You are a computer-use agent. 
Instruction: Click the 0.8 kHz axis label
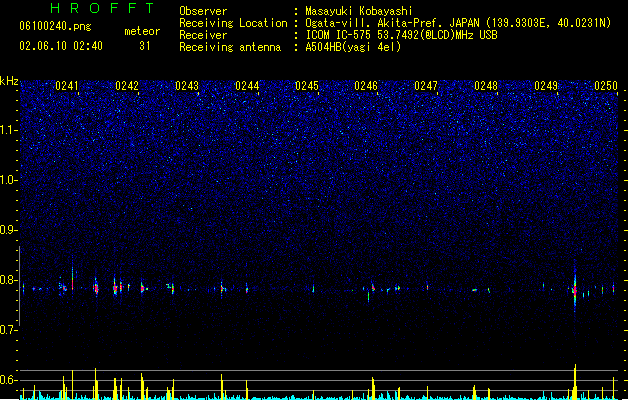click(x=9, y=280)
